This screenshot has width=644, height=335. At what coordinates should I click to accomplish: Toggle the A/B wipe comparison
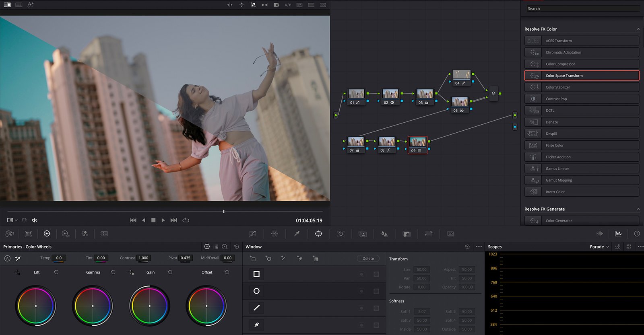coord(288,5)
